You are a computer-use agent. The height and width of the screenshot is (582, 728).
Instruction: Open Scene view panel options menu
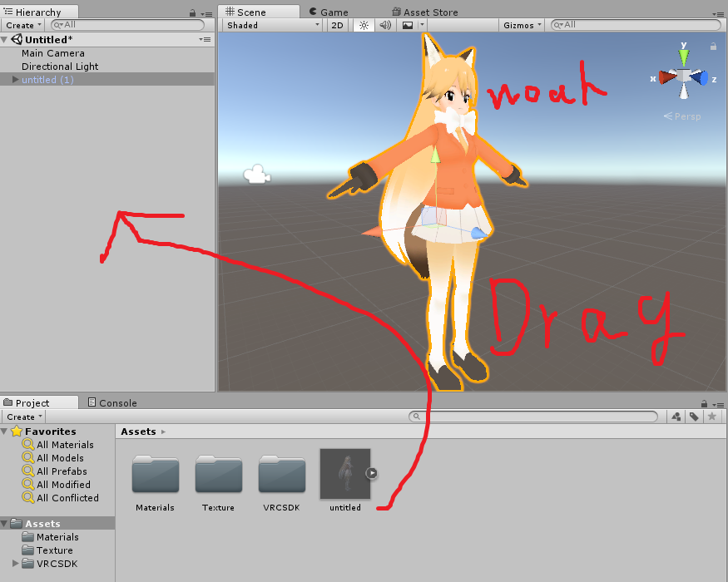click(x=718, y=14)
